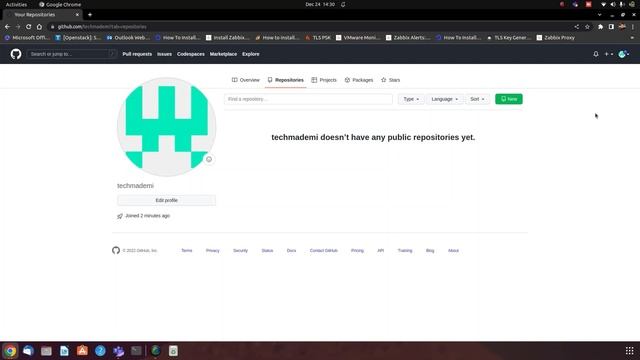Open the Security footer link
This screenshot has width=640, height=360.
pyautogui.click(x=240, y=251)
